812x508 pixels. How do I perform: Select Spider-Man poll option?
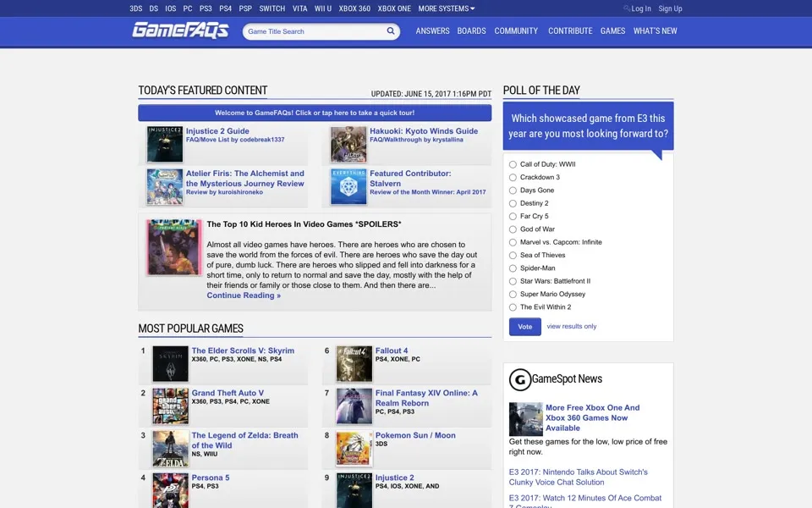tap(513, 268)
